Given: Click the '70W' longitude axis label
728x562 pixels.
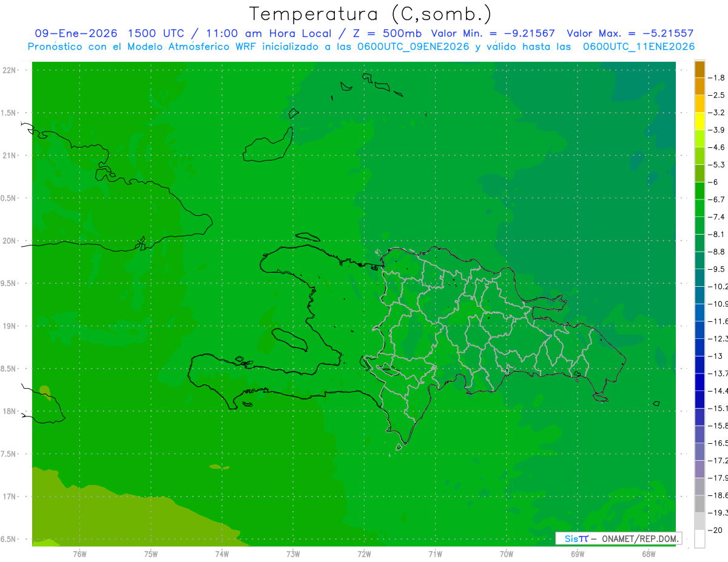Looking at the screenshot, I should pos(507,554).
